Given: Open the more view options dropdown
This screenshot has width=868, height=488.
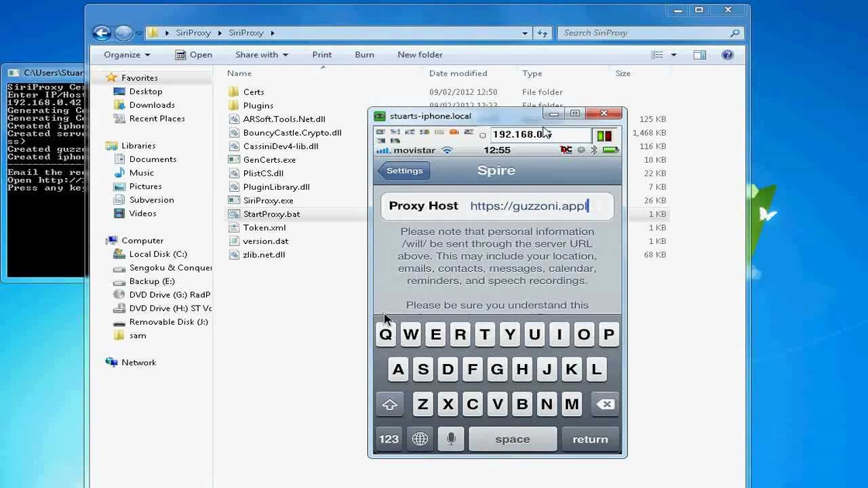Looking at the screenshot, I should pyautogui.click(x=673, y=55).
